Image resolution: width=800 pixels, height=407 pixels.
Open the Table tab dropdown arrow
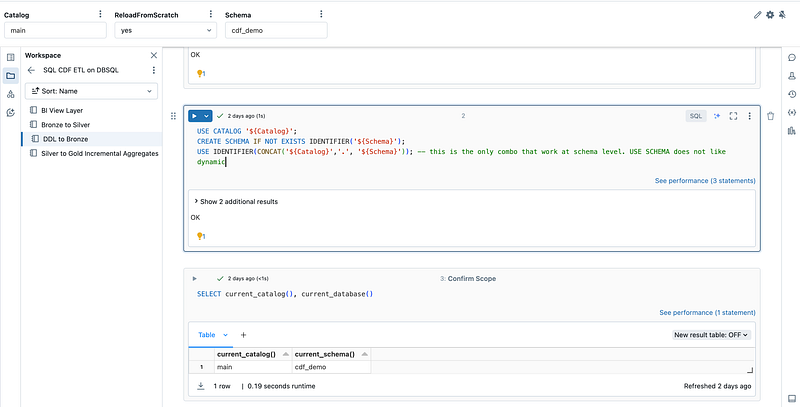[x=225, y=335]
